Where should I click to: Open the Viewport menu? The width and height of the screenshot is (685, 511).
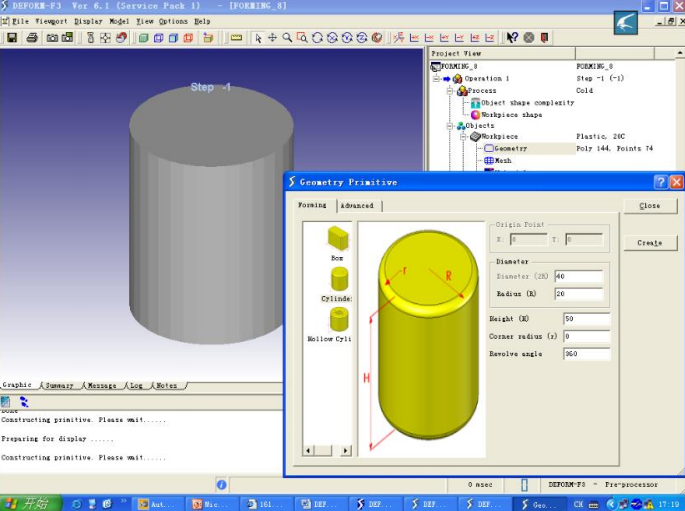click(x=52, y=21)
